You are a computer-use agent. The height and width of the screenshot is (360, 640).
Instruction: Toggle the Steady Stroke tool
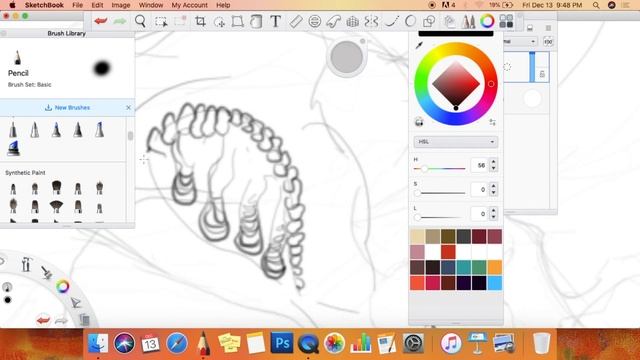point(391,21)
